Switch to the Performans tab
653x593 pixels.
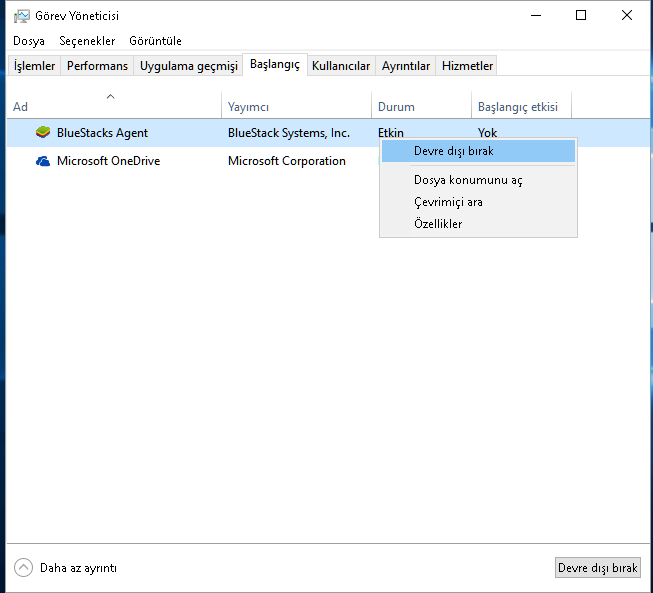97,66
